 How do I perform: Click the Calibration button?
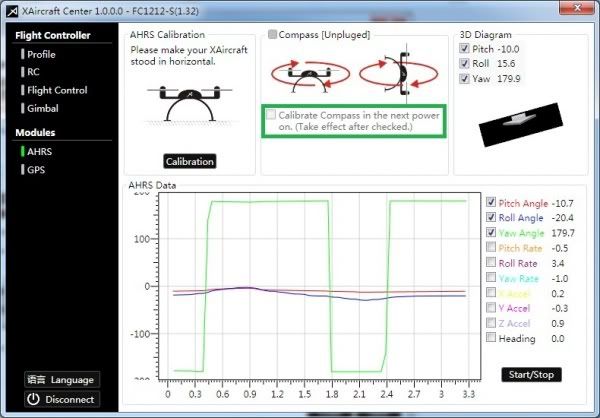click(190, 161)
